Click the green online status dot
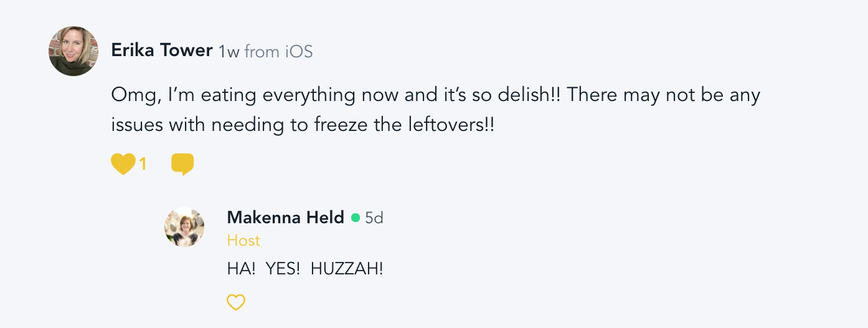The width and height of the screenshot is (868, 328). pyautogui.click(x=356, y=218)
